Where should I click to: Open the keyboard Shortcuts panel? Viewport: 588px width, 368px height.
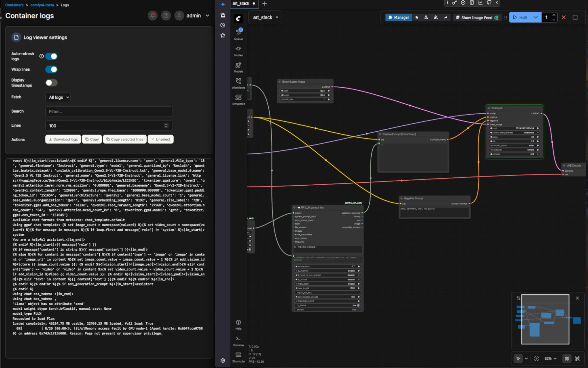(238, 357)
